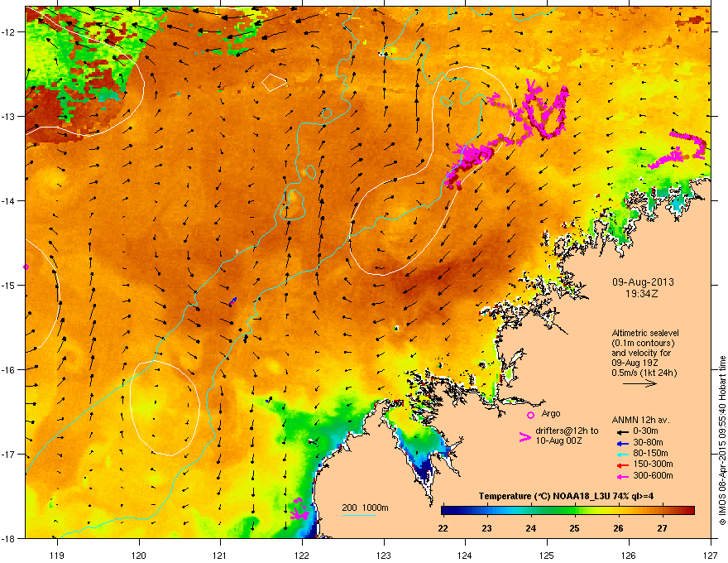The width and height of the screenshot is (728, 563).
Task: Click the Temperature NOAA18_L3U colorbar title
Action: [x=566, y=496]
